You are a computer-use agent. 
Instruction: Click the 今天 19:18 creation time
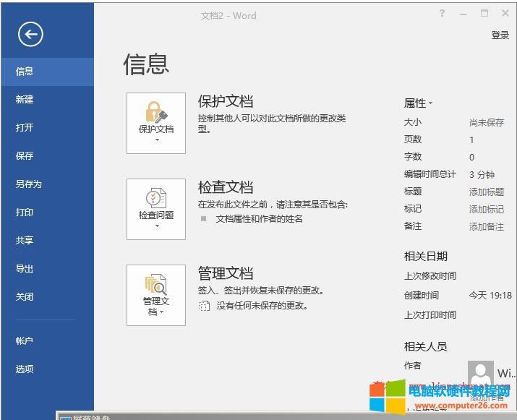pyautogui.click(x=490, y=296)
